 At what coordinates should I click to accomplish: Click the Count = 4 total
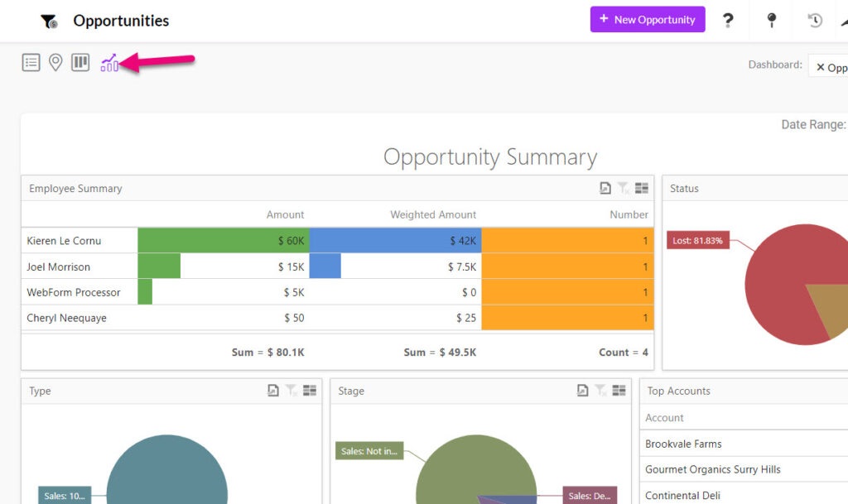click(x=623, y=353)
